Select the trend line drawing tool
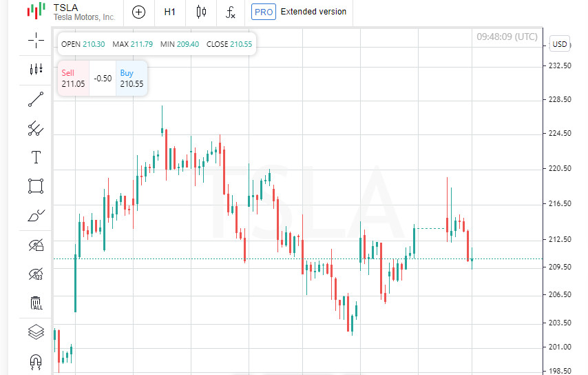The image size is (588, 375). [x=36, y=99]
